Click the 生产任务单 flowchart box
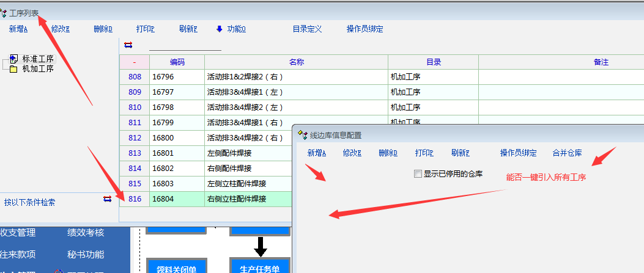Viewport: 644px width, 273px height. (x=259, y=268)
